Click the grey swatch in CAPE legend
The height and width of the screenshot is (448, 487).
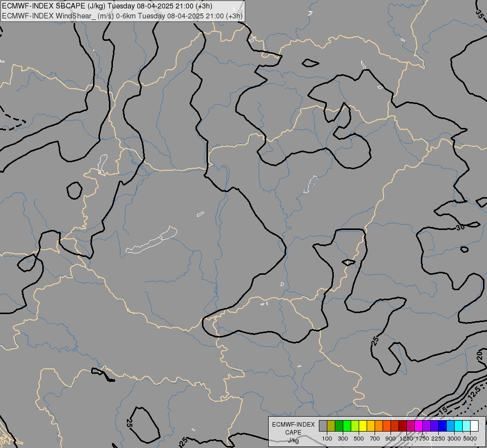tap(323, 426)
